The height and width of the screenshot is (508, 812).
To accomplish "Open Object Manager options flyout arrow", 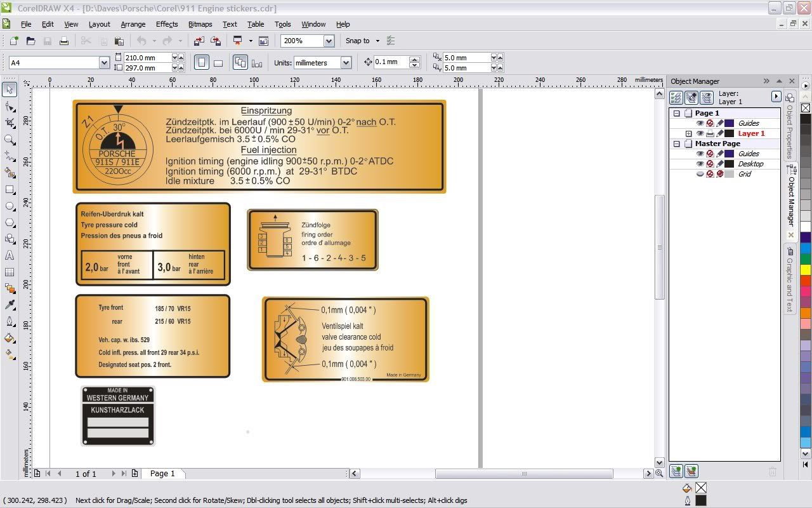I will (775, 97).
